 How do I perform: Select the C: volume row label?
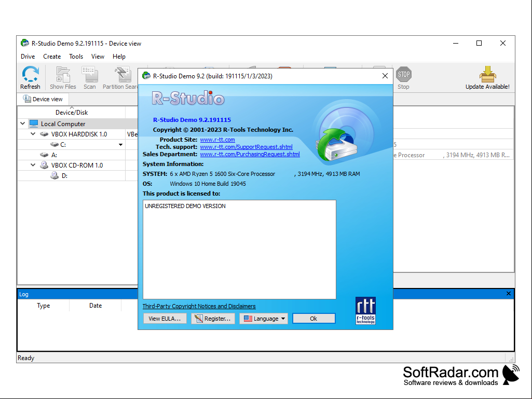coord(63,145)
